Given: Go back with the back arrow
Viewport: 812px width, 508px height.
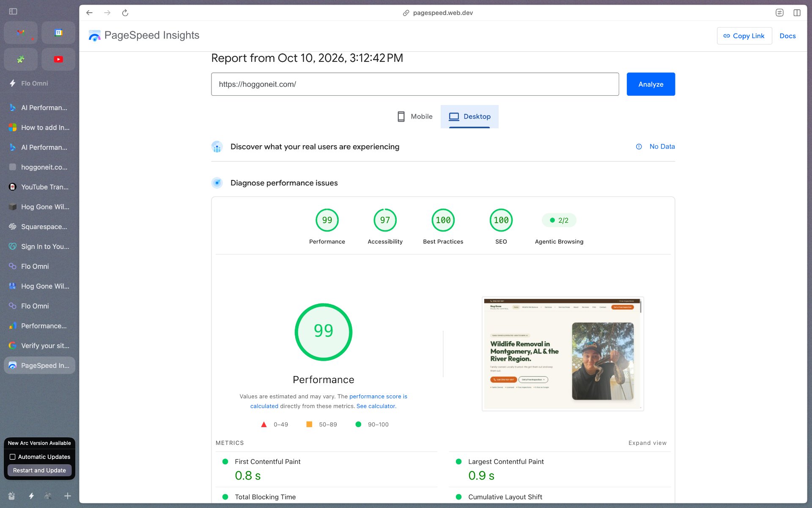Looking at the screenshot, I should [89, 13].
